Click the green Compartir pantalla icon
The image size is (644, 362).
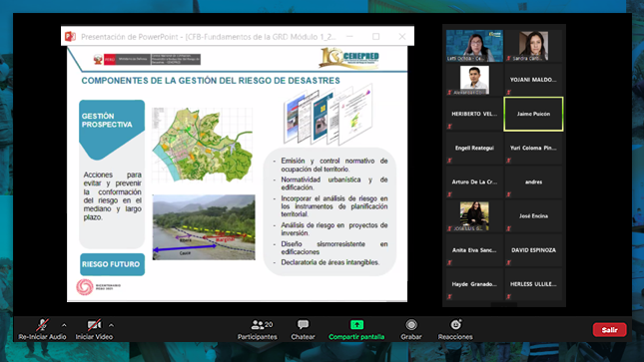356,325
